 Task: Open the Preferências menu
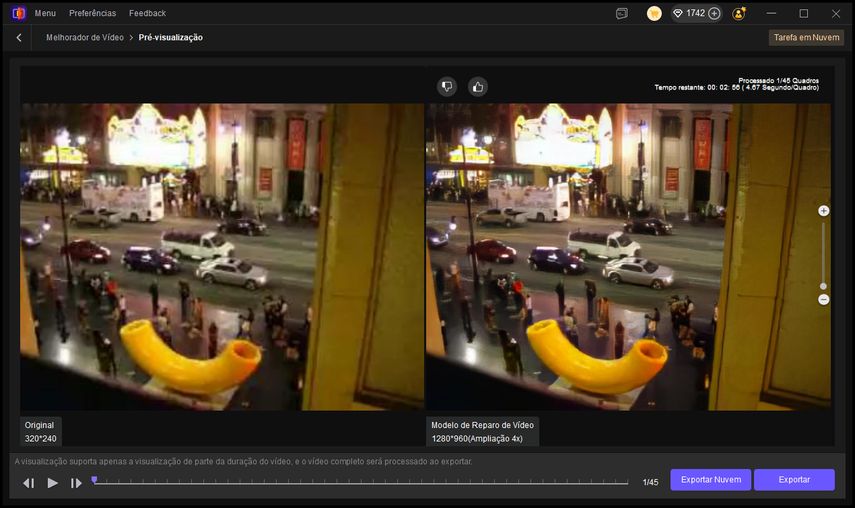tap(93, 13)
